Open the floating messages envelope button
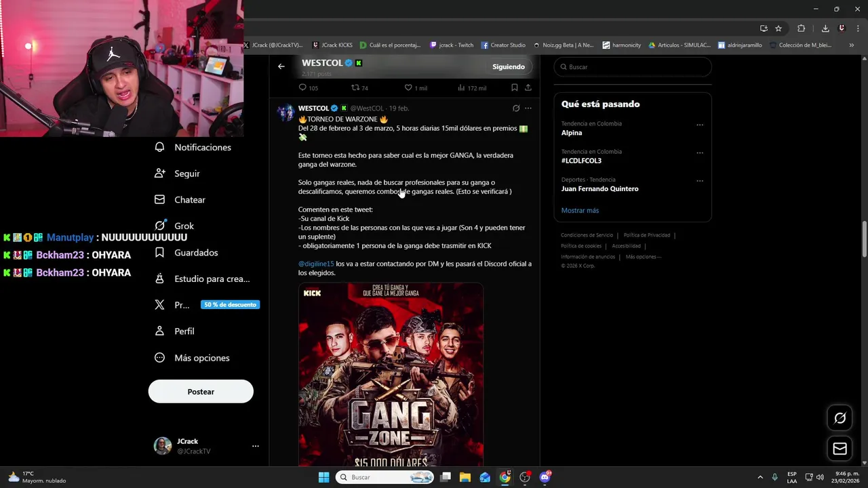This screenshot has height=488, width=868. click(840, 449)
